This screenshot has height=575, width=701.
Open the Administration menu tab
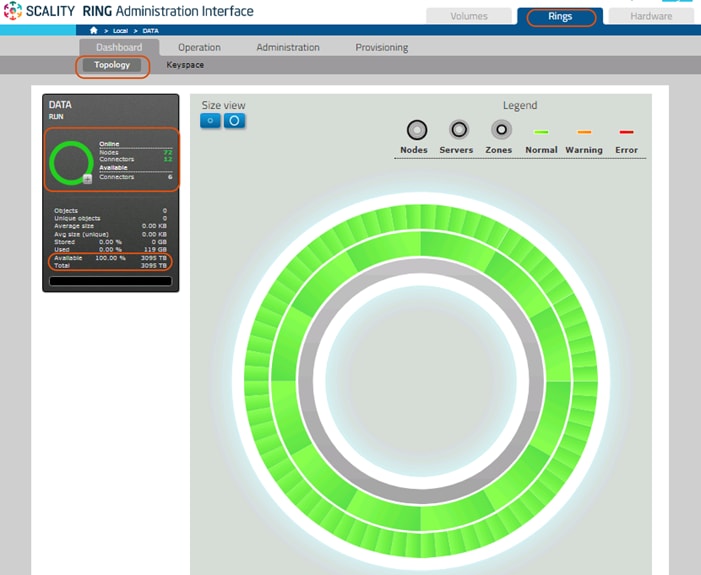pyautogui.click(x=288, y=47)
